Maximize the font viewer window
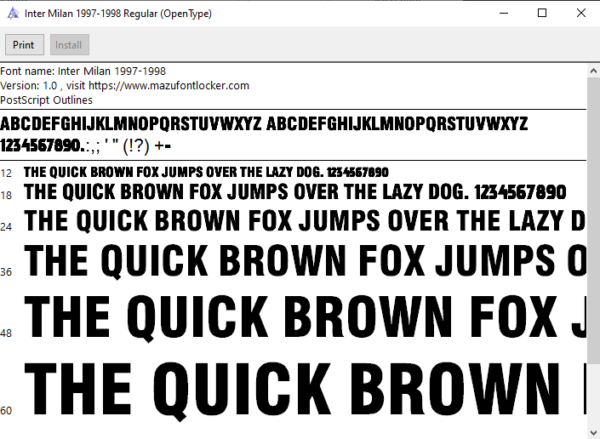This screenshot has height=439, width=600. 542,13
